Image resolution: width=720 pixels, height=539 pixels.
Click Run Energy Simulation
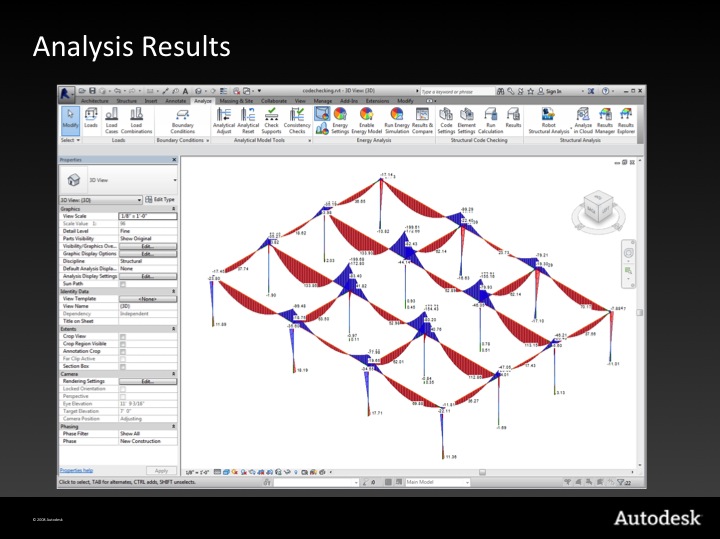[397, 121]
